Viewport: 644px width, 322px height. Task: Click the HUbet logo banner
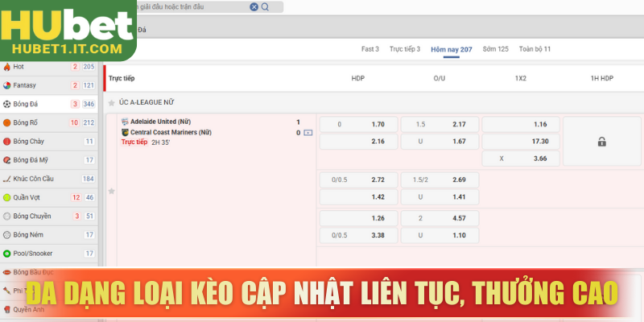point(68,31)
